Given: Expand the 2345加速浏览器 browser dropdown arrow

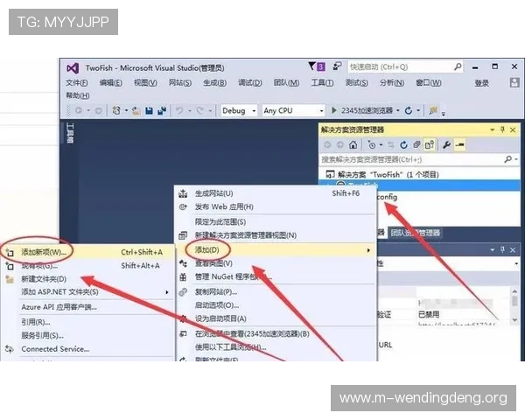Looking at the screenshot, I should 398,110.
